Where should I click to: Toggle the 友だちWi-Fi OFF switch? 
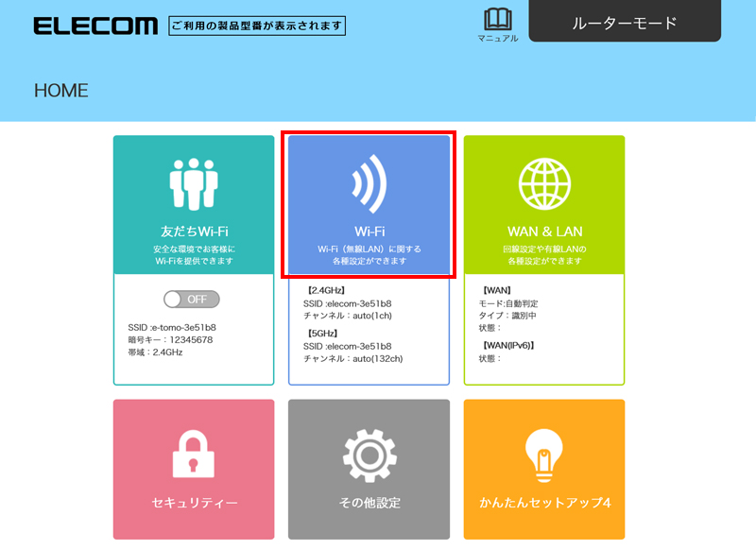pyautogui.click(x=192, y=300)
